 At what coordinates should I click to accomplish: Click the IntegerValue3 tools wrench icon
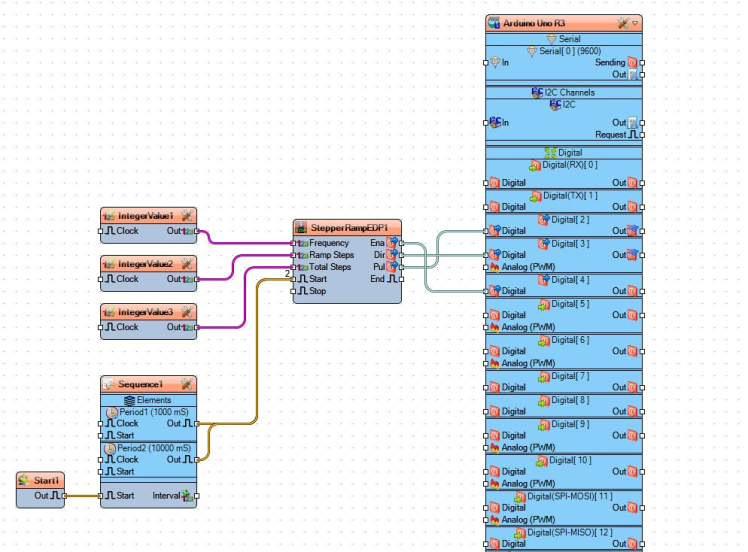[186, 313]
